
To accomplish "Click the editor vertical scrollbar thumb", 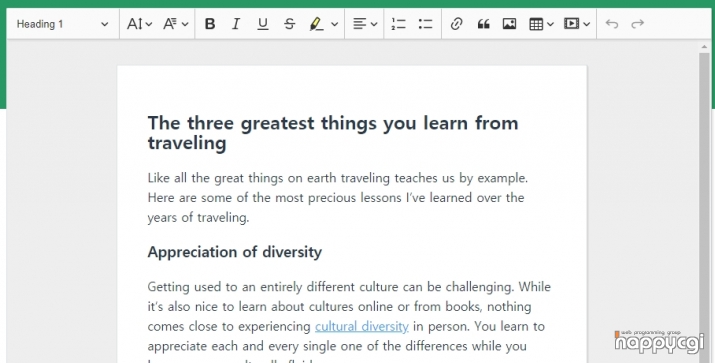I will point(704,207).
